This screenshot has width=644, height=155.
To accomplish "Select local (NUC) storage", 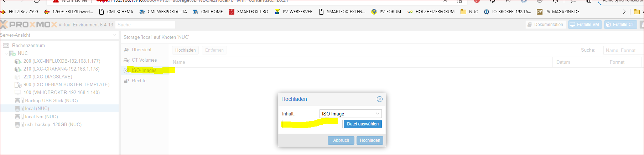I will 37,108.
